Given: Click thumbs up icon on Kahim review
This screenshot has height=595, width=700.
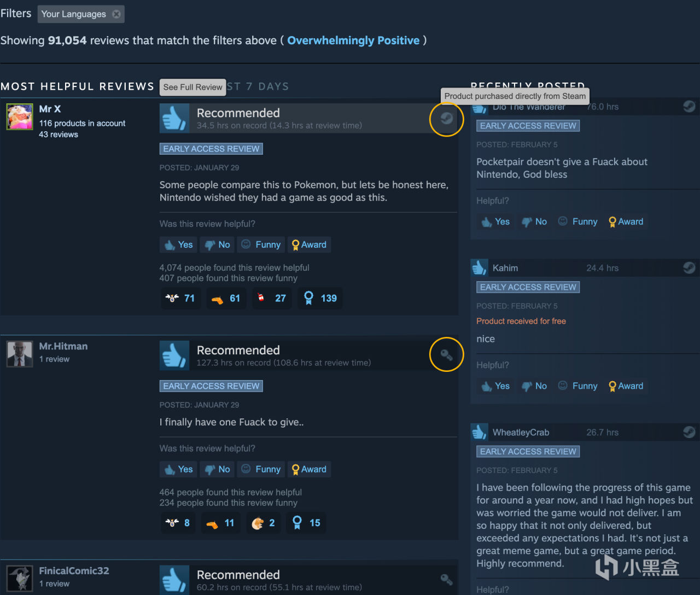Looking at the screenshot, I should pos(479,267).
